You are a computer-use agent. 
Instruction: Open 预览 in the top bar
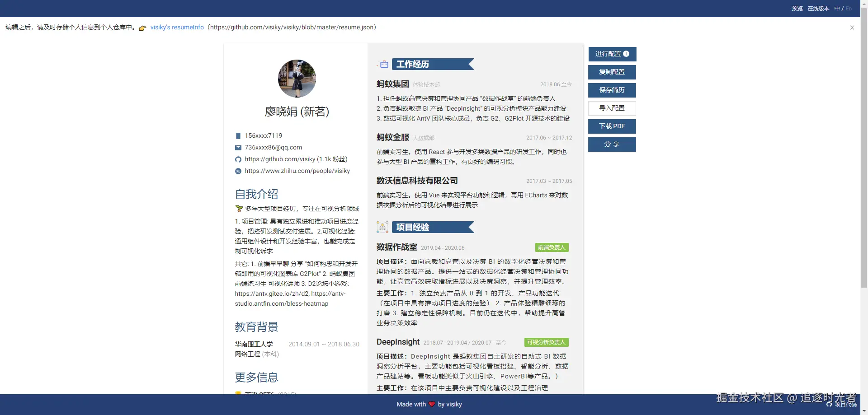pyautogui.click(x=797, y=9)
